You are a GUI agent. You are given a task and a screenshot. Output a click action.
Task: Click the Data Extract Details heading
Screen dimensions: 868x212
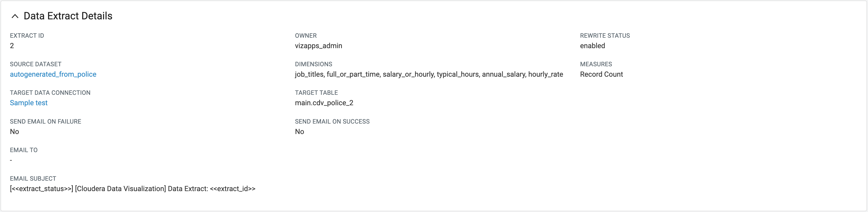click(x=68, y=16)
